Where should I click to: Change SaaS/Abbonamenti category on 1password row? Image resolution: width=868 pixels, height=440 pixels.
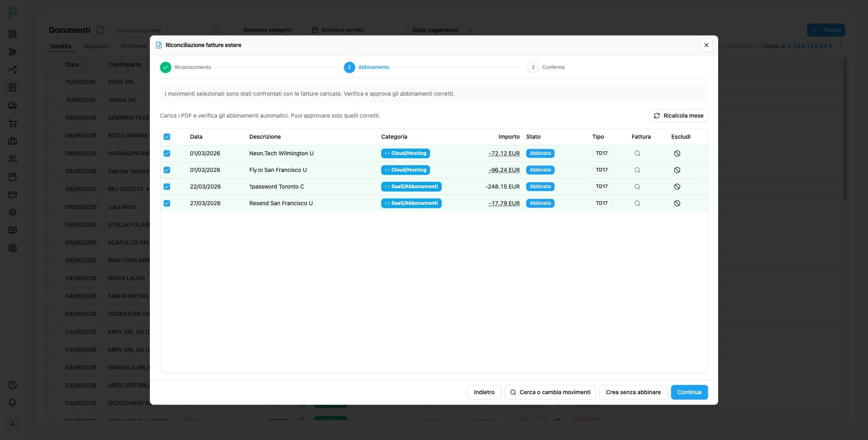click(x=411, y=187)
